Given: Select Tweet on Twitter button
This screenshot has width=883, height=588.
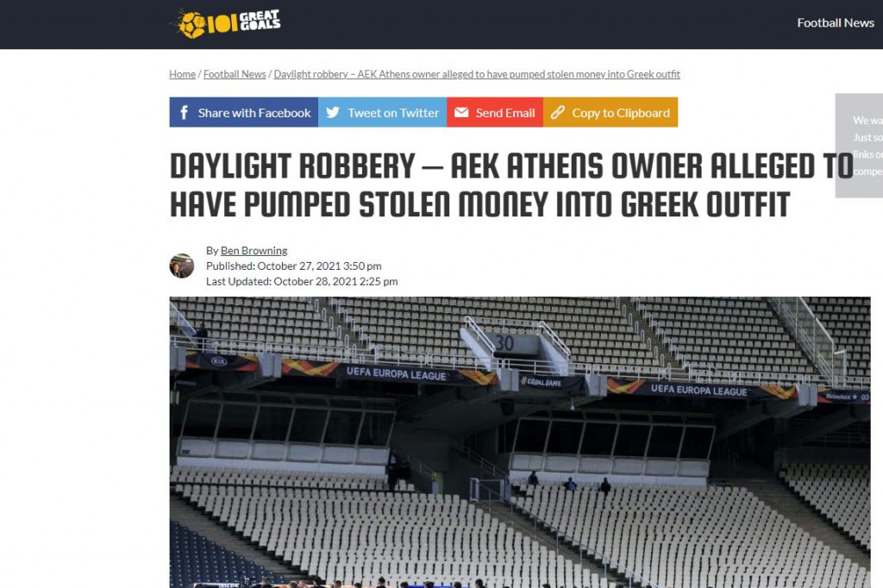Looking at the screenshot, I should pos(382,112).
